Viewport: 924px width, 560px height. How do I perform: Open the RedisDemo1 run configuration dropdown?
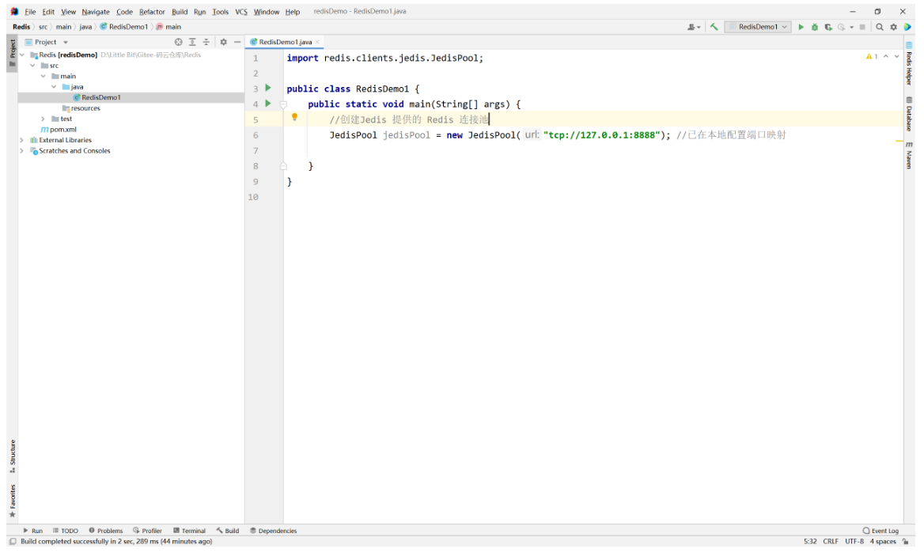[757, 27]
